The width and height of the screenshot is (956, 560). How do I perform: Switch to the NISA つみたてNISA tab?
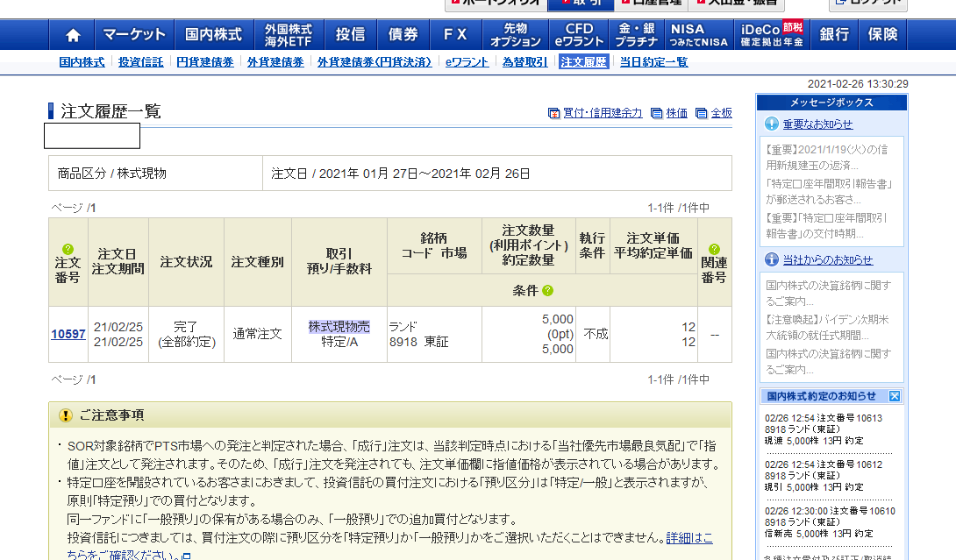(698, 34)
